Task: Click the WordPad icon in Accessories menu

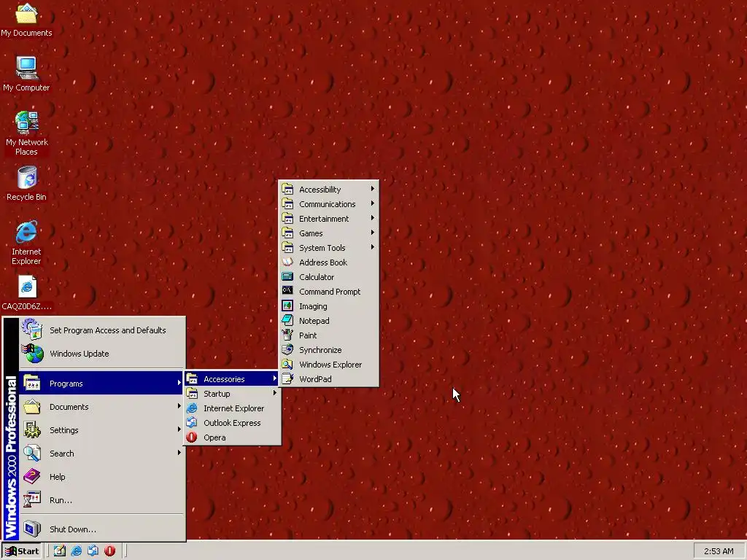Action: pos(287,378)
